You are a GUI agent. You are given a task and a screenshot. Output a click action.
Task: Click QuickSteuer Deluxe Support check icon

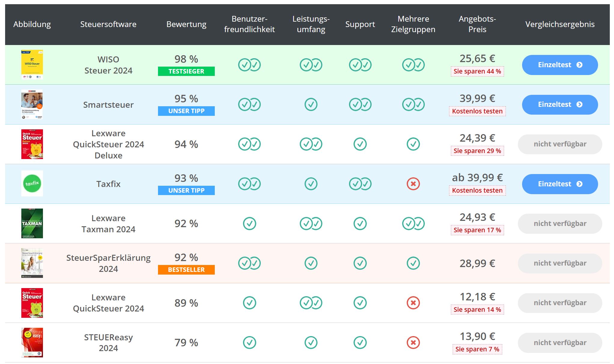tap(360, 144)
